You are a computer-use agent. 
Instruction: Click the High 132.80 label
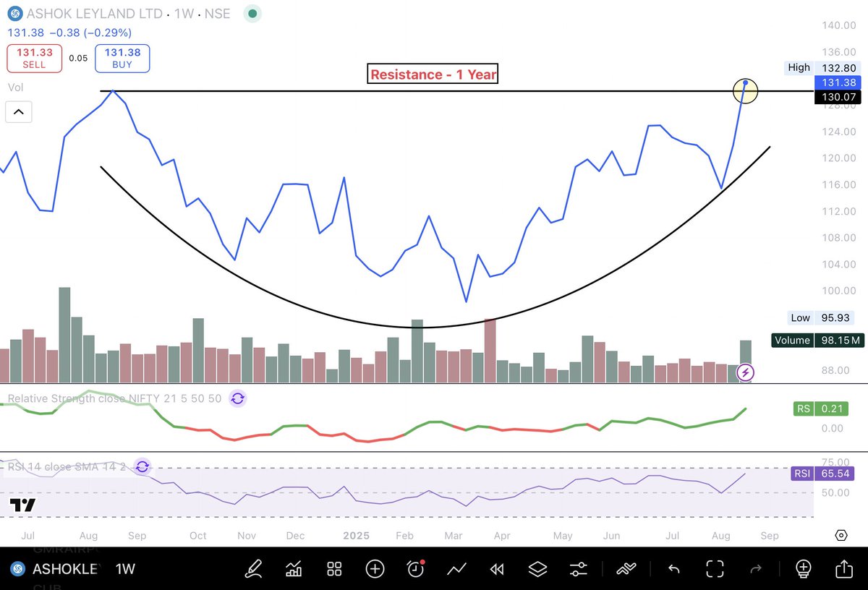tap(822, 67)
